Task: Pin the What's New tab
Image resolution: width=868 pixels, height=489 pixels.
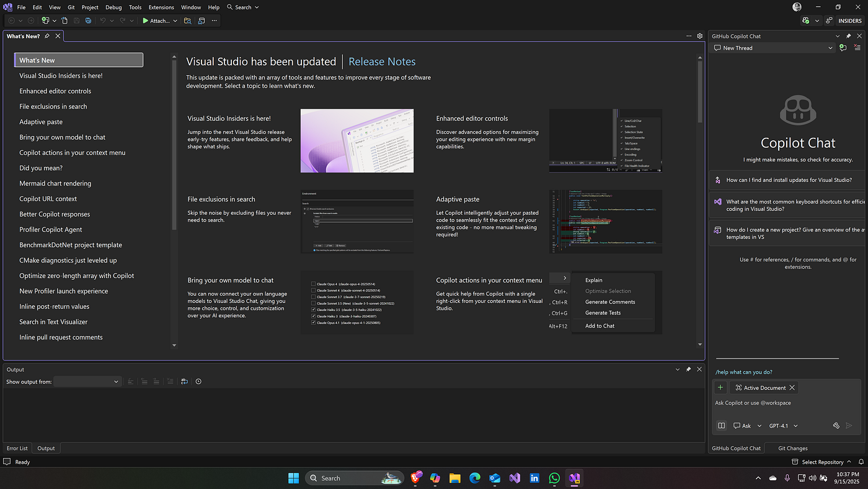Action: pos(47,36)
